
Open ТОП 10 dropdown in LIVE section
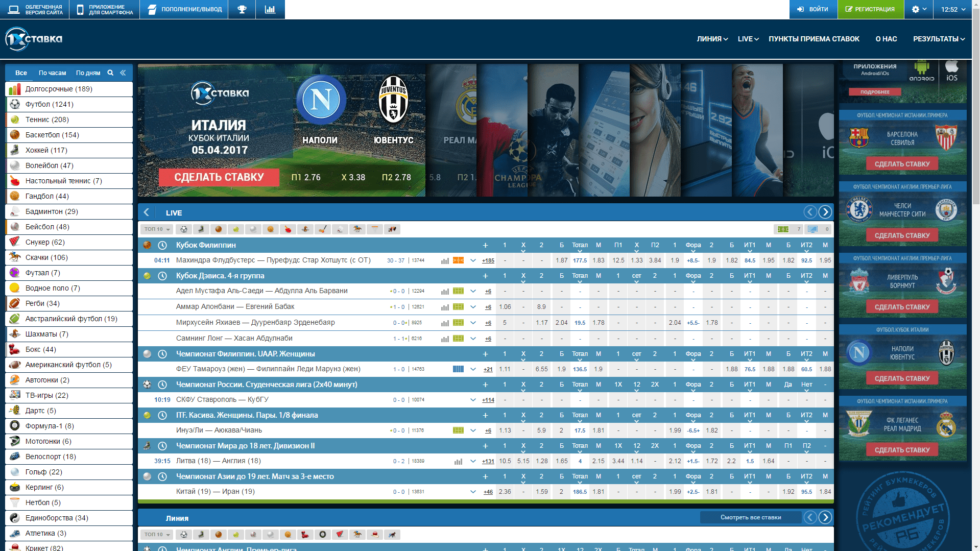(x=157, y=229)
